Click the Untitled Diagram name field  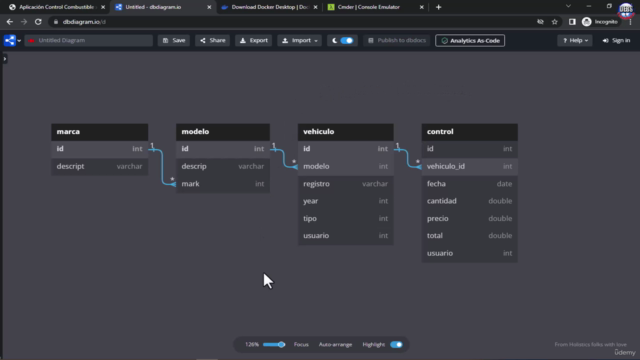tap(89, 40)
